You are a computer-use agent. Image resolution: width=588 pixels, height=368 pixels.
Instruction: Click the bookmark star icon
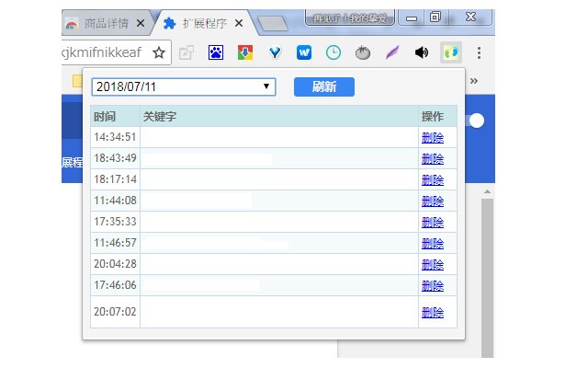point(158,53)
